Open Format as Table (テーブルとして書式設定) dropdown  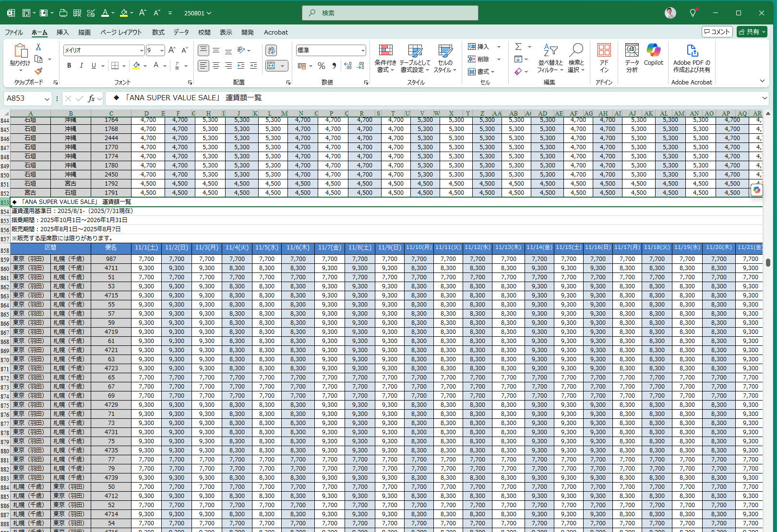click(415, 58)
